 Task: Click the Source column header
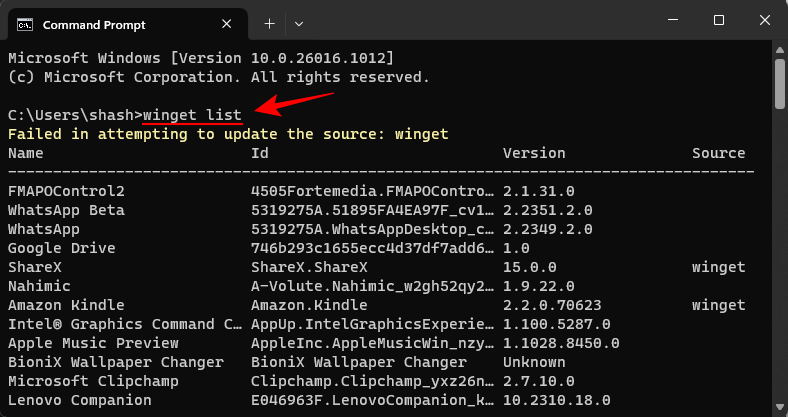tap(718, 153)
